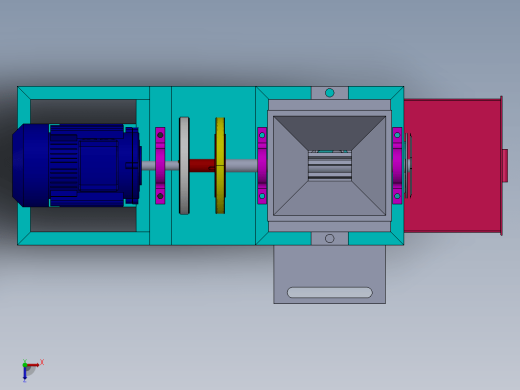Select the teal frame rail above the motor
The width and height of the screenshot is (520, 390).
click(83, 93)
